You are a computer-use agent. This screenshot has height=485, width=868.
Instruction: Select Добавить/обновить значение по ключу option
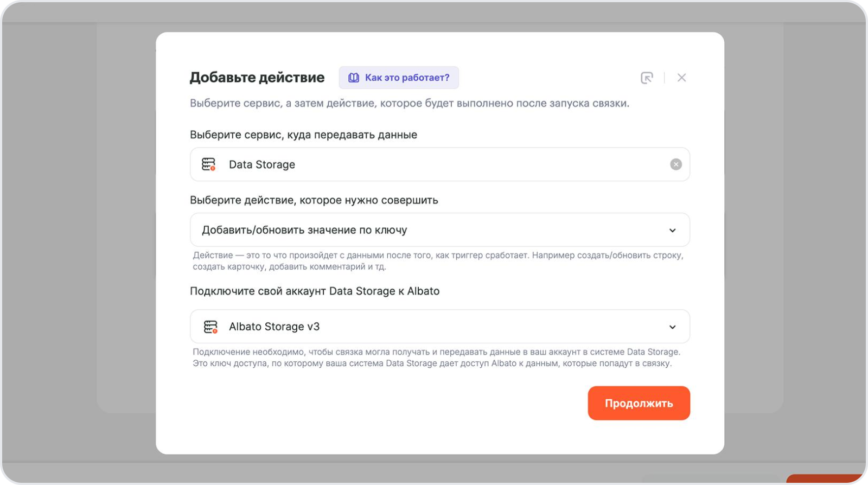440,230
